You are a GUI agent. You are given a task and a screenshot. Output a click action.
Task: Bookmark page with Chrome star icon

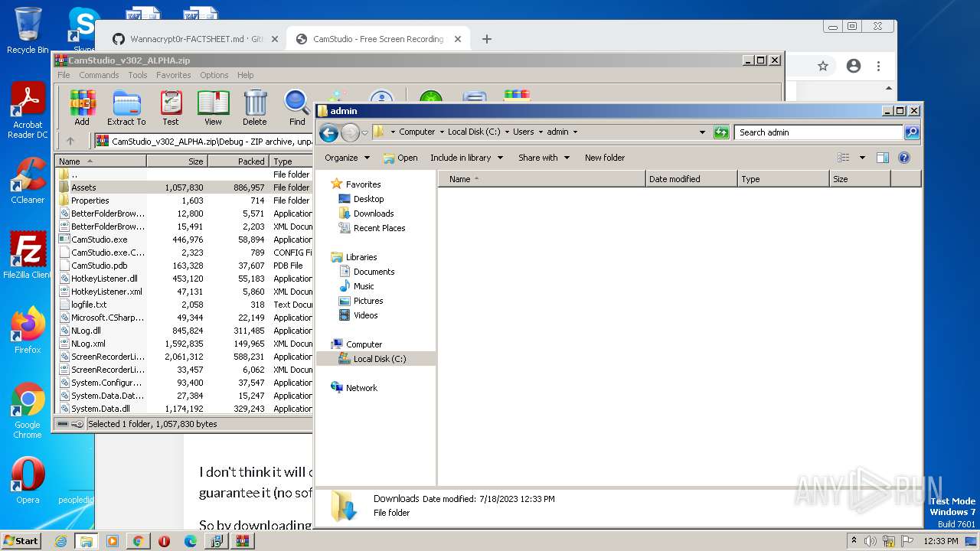823,67
